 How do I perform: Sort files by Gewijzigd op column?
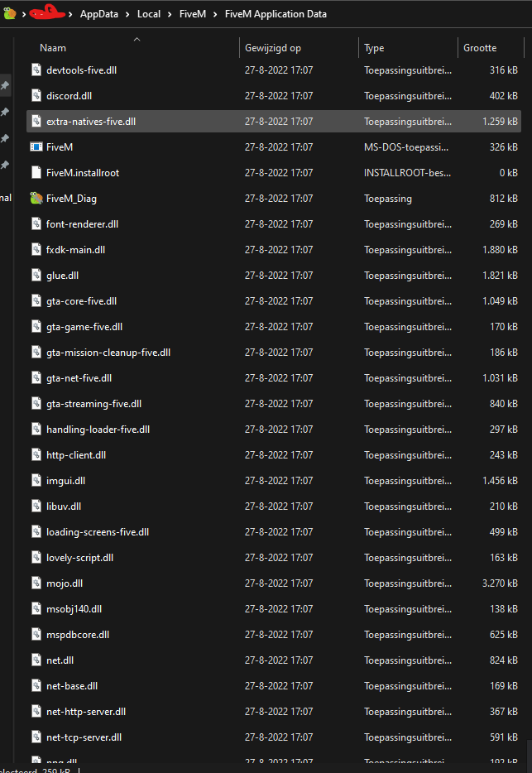(x=273, y=48)
